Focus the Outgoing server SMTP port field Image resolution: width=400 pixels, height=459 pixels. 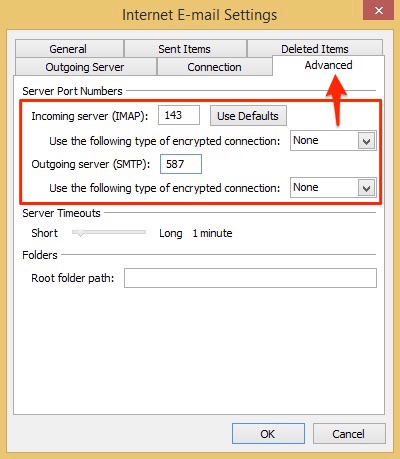click(x=181, y=164)
